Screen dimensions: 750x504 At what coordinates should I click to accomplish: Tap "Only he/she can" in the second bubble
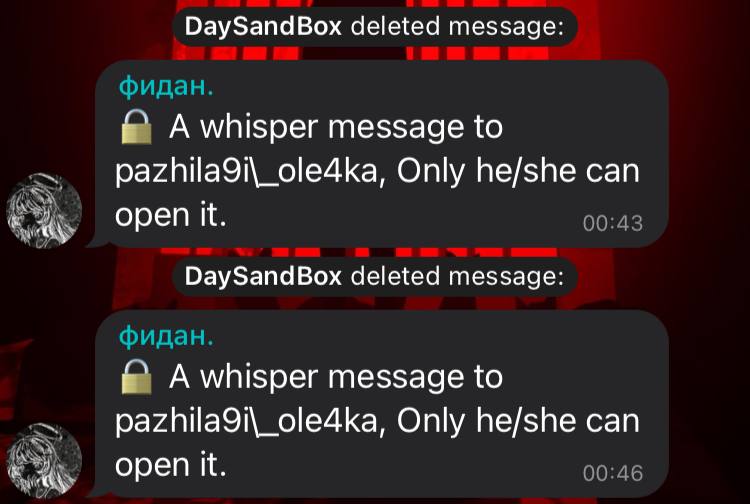coord(518,422)
